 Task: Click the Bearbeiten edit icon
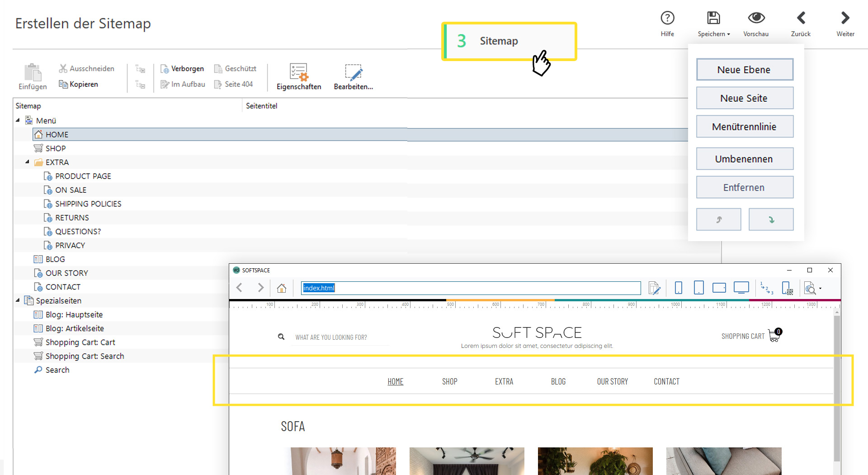[x=354, y=72]
